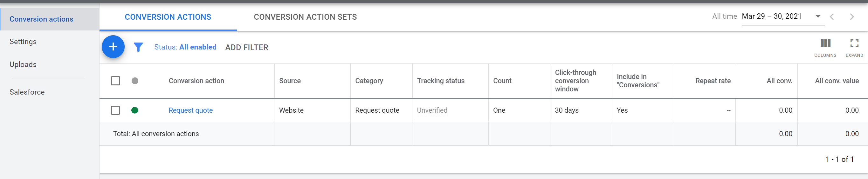Go to previous date range arrow

(832, 17)
